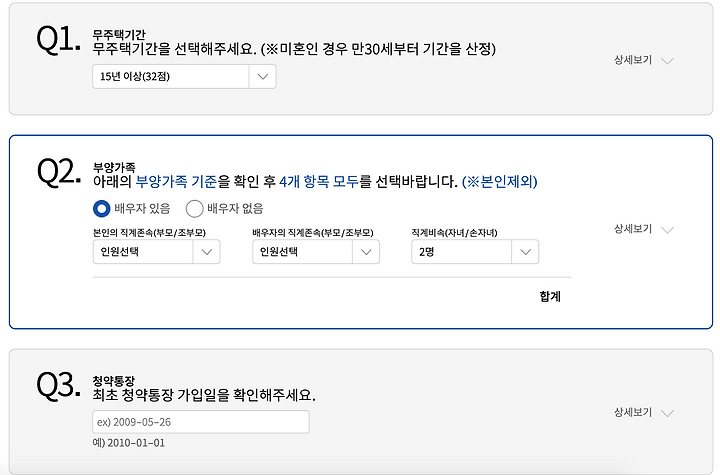This screenshot has height=475, width=720.
Task: Click the 청약통장 가입일 date input field
Action: pos(201,422)
